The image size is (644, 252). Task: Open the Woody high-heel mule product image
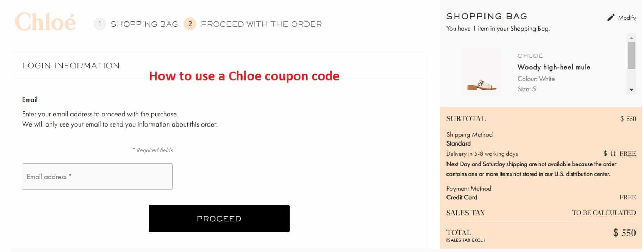481,72
